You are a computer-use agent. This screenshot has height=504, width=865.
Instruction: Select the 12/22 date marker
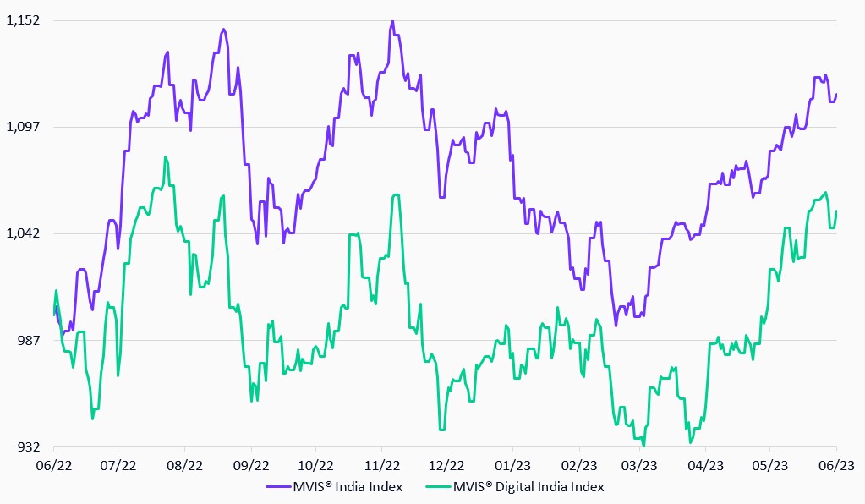(446, 464)
